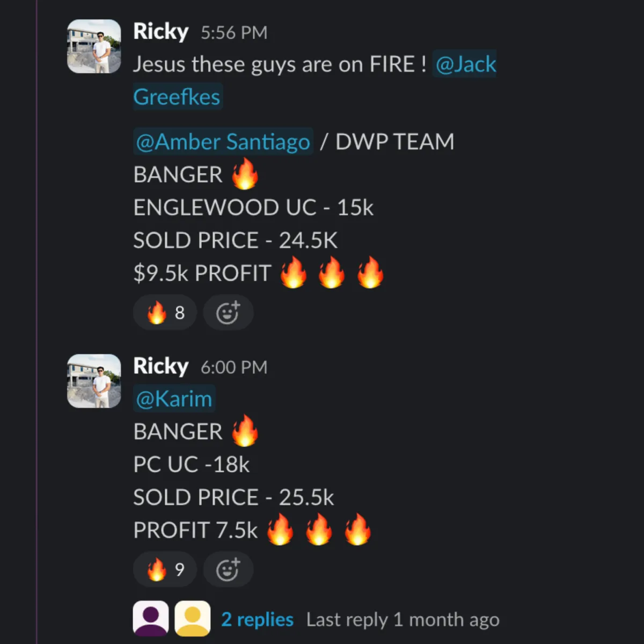Open Ricky's avatar on the 5:56 PM message
This screenshot has width=644, height=644.
(x=94, y=46)
